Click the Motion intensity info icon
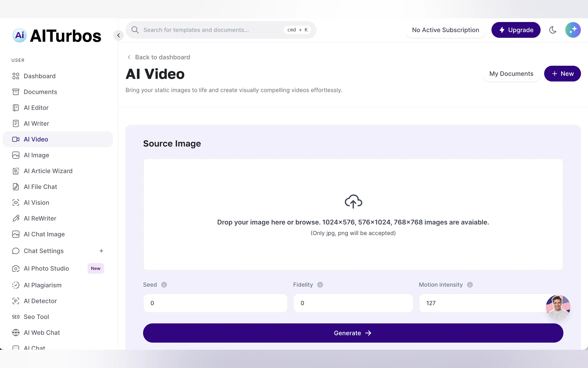 pyautogui.click(x=470, y=285)
